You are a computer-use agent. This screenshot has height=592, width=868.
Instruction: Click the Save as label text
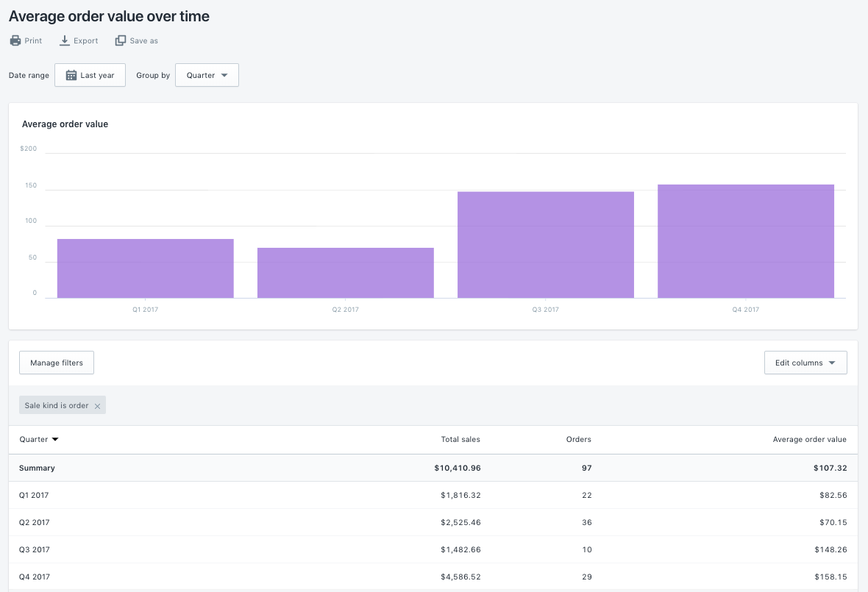144,40
